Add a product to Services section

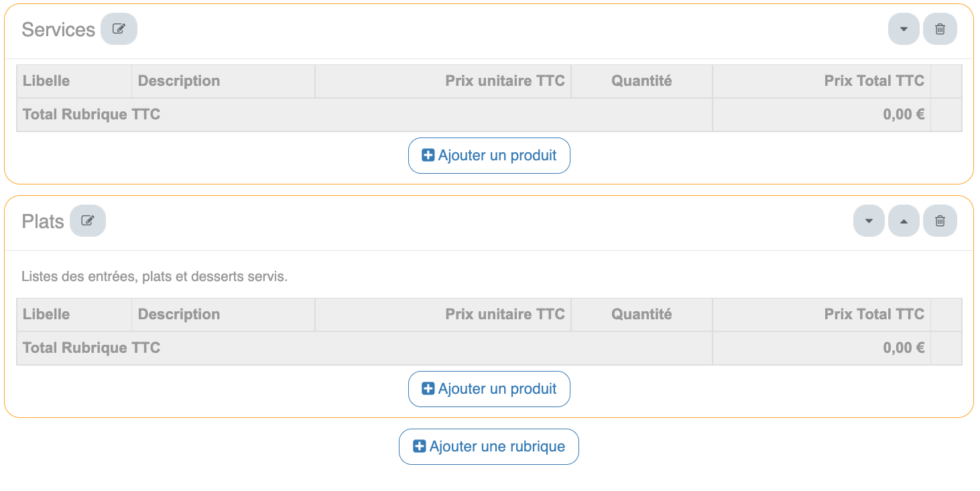489,156
